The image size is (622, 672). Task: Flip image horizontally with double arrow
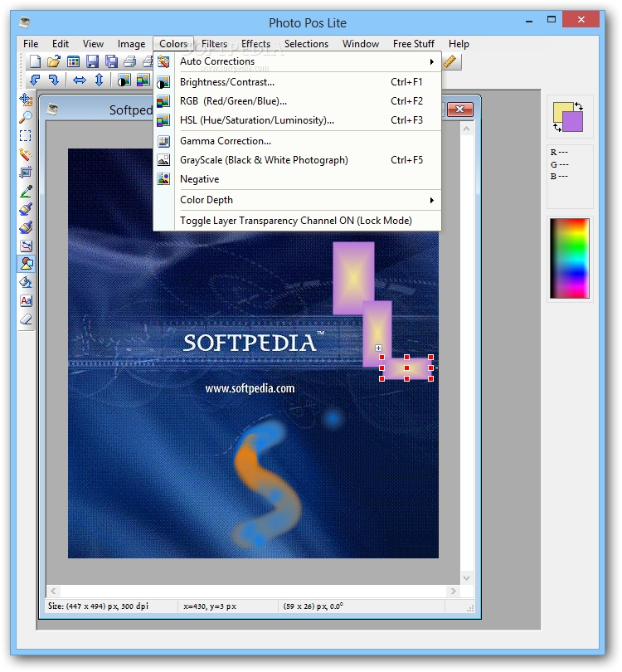click(x=80, y=80)
